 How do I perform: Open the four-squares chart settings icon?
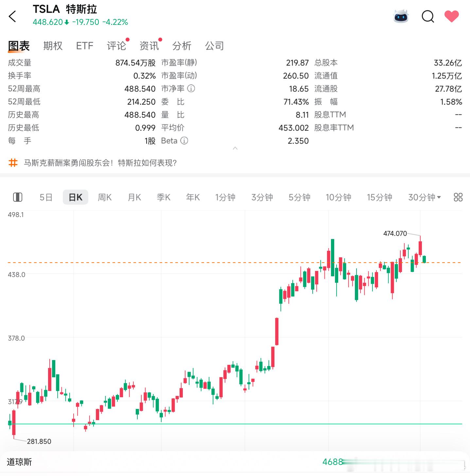click(x=458, y=197)
